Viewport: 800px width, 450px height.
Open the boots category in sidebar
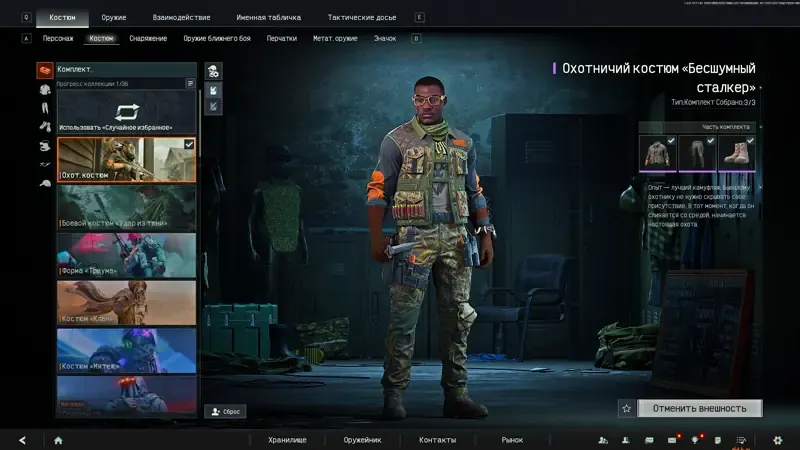click(45, 127)
